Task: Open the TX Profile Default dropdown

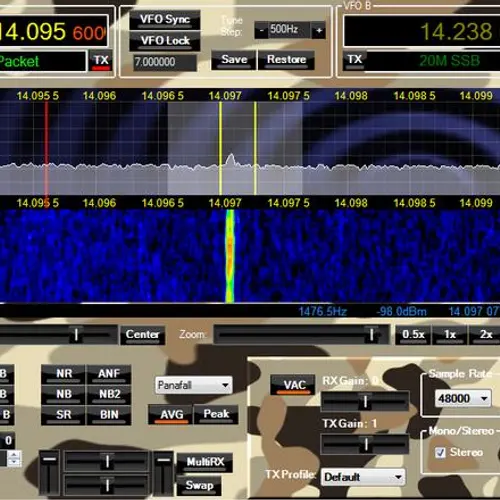Action: 363,477
